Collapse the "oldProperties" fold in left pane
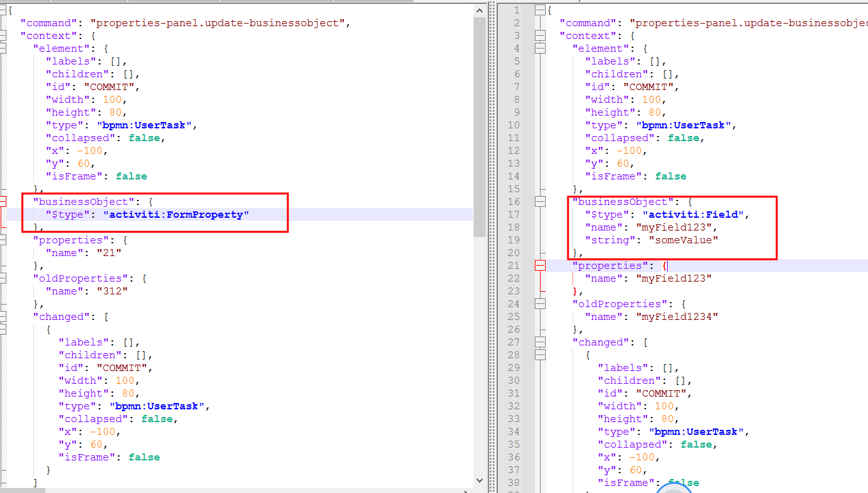 pos(2,278)
